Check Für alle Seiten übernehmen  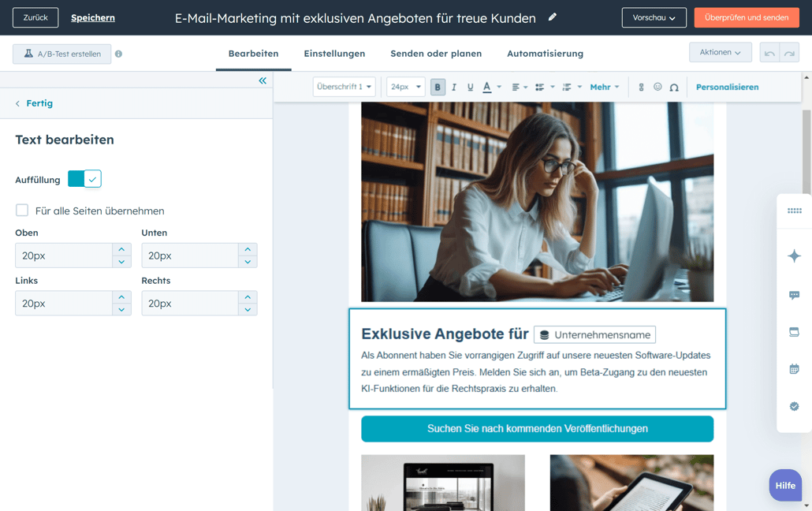click(x=21, y=211)
